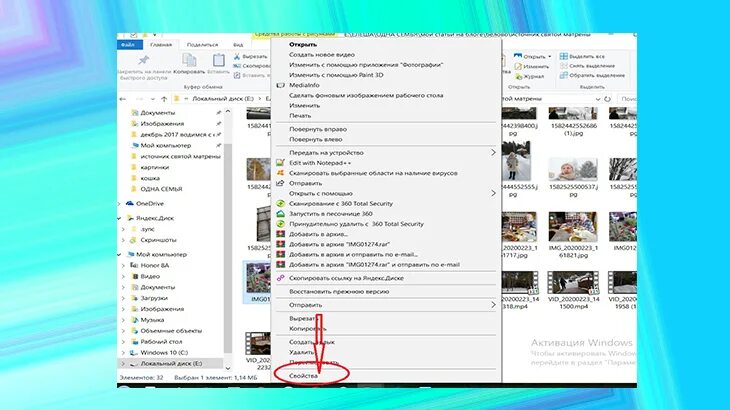Click the Up one level arrow
Screen dimensions: 730x410
point(164,99)
